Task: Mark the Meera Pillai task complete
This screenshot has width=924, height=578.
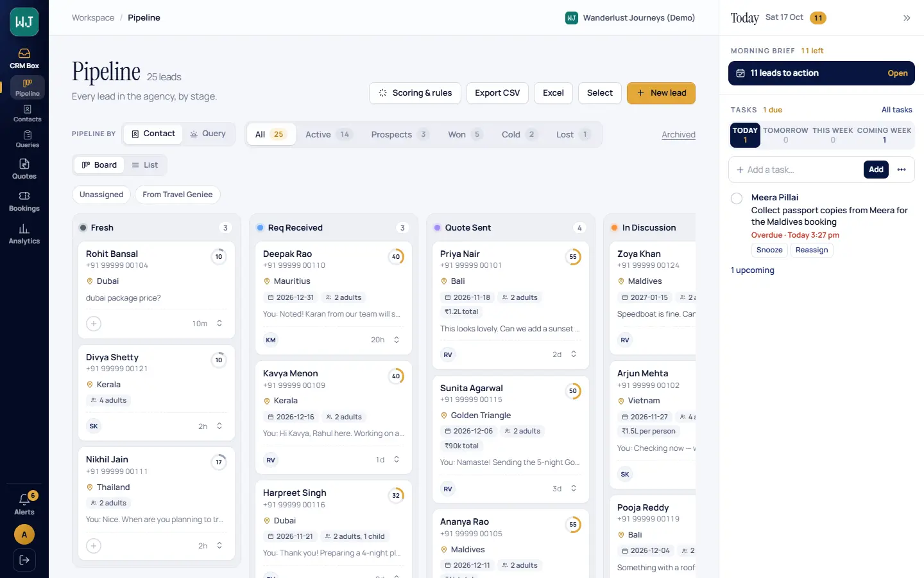Action: (x=737, y=198)
